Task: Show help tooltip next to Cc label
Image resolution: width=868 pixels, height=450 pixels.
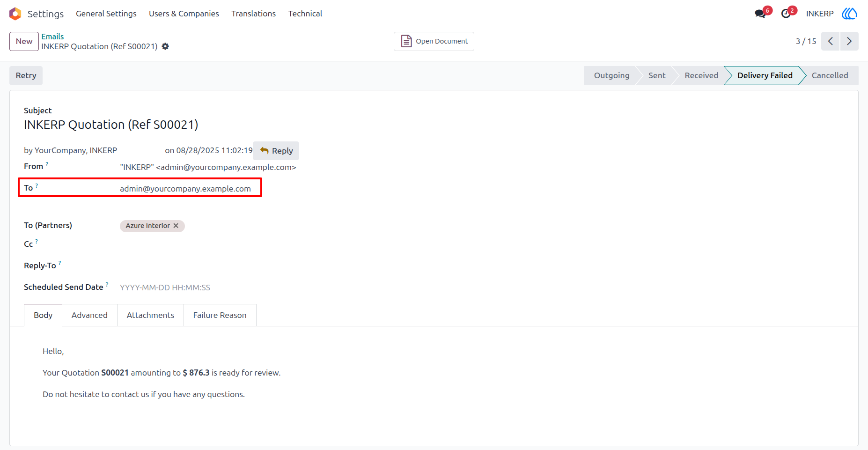Action: click(x=37, y=242)
